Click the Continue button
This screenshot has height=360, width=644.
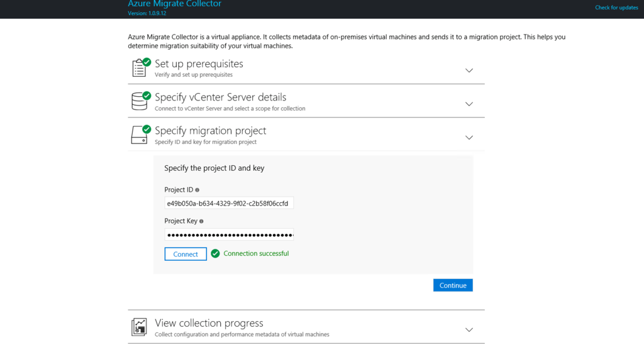(x=453, y=285)
